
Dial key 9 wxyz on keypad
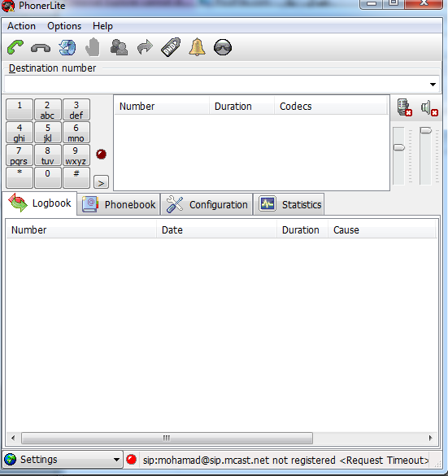(76, 155)
